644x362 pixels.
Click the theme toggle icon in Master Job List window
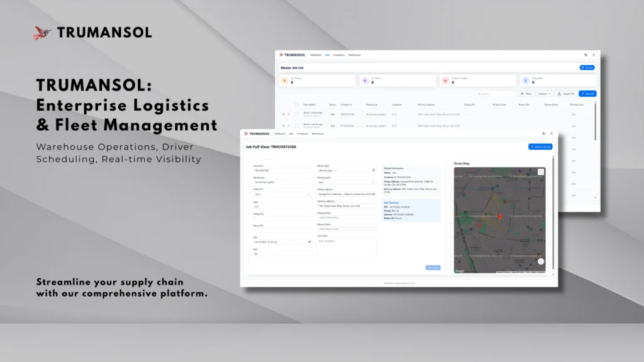[586, 55]
